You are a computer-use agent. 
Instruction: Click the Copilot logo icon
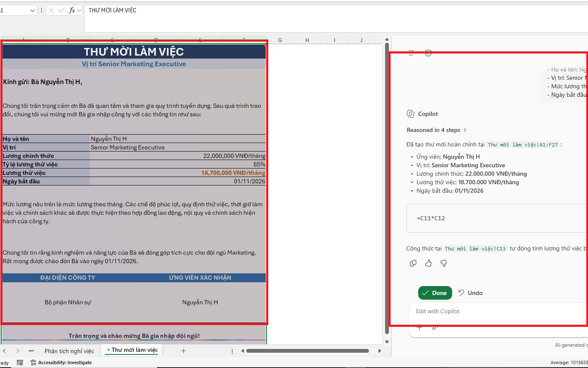pyautogui.click(x=411, y=114)
